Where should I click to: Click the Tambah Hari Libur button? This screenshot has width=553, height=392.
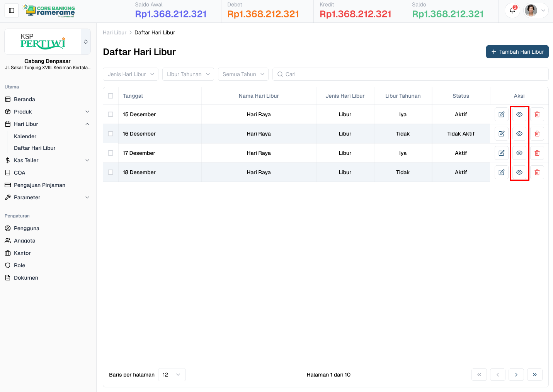pyautogui.click(x=517, y=51)
